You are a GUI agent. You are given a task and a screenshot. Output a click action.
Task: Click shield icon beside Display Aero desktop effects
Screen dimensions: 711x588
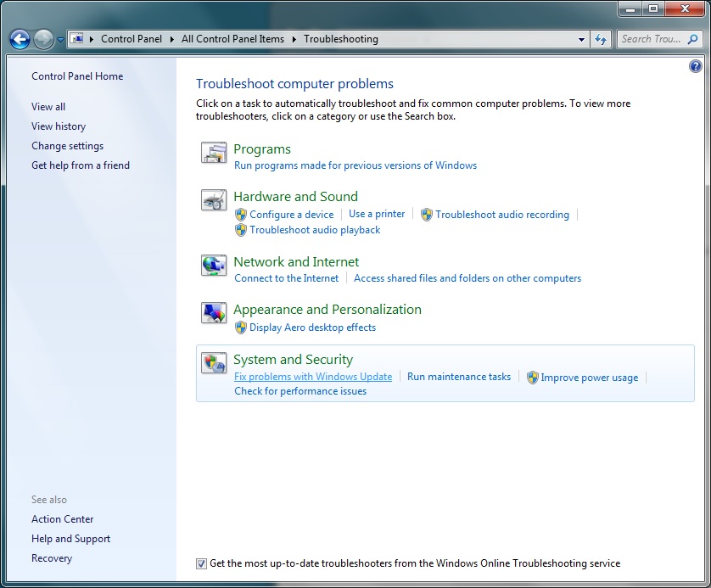coord(241,328)
